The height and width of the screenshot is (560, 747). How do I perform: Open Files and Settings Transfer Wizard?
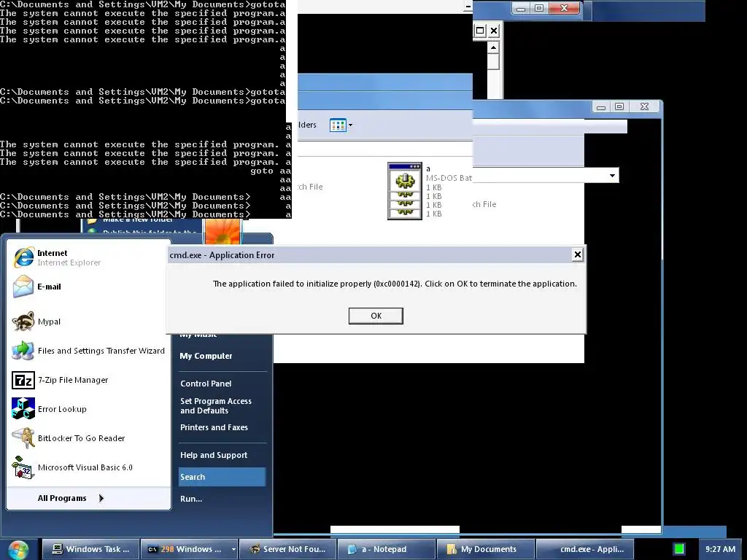coord(88,351)
